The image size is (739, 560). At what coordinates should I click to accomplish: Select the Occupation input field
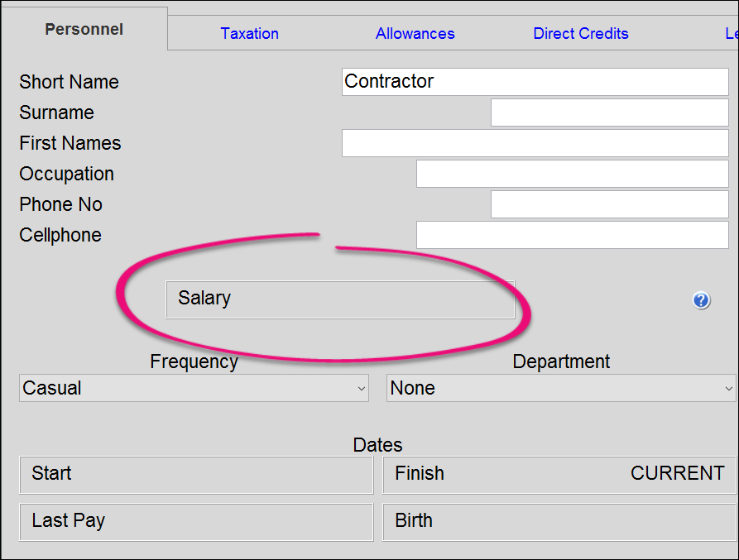(x=572, y=174)
